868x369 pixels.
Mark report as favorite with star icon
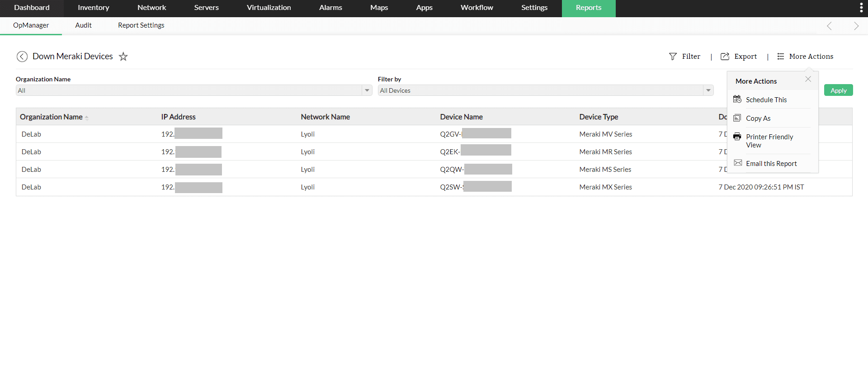pos(123,57)
